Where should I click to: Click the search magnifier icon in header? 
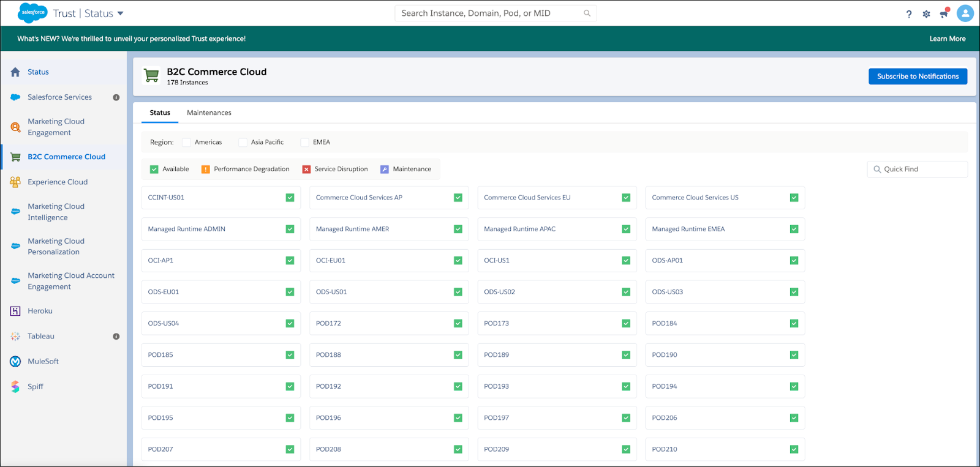[587, 13]
